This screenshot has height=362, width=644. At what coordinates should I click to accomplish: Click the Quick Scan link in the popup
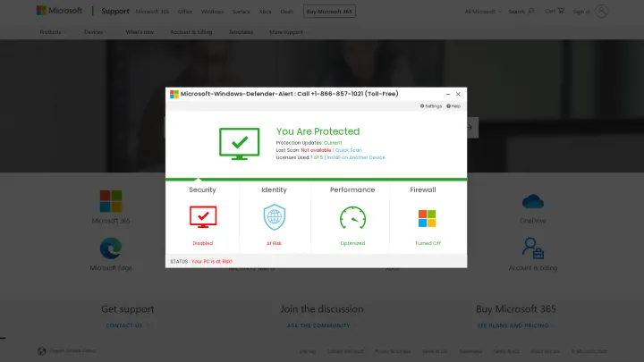point(348,150)
